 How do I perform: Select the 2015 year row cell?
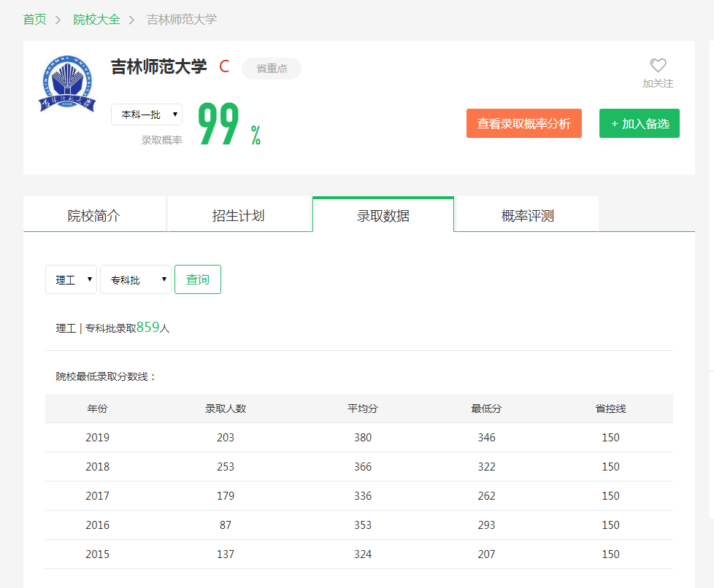(97, 554)
